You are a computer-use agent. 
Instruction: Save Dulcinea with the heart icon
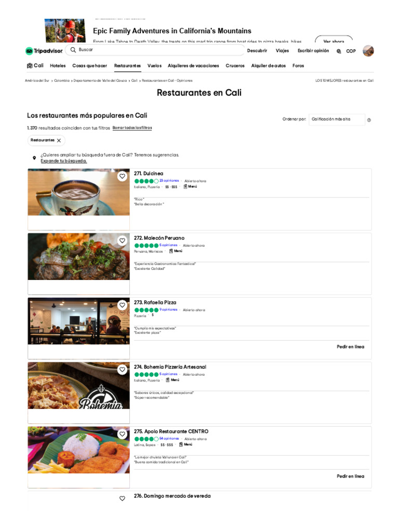point(122,176)
